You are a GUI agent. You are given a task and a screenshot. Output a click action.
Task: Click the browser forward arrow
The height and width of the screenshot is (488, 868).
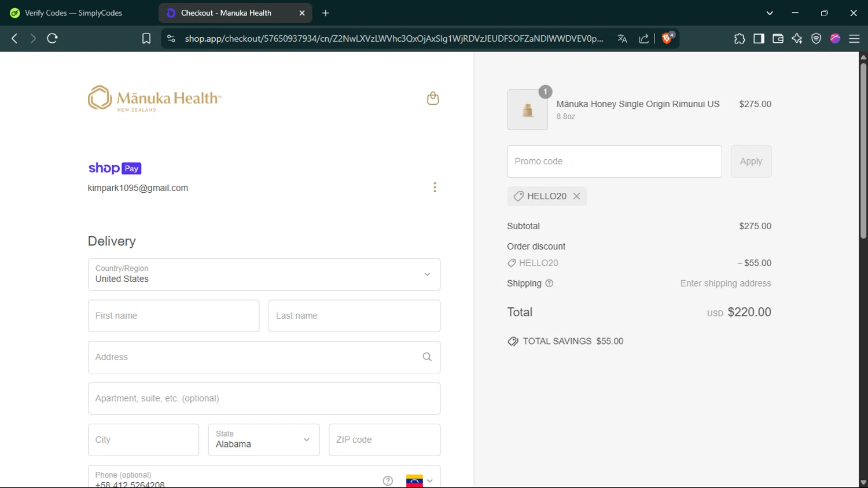pyautogui.click(x=33, y=38)
